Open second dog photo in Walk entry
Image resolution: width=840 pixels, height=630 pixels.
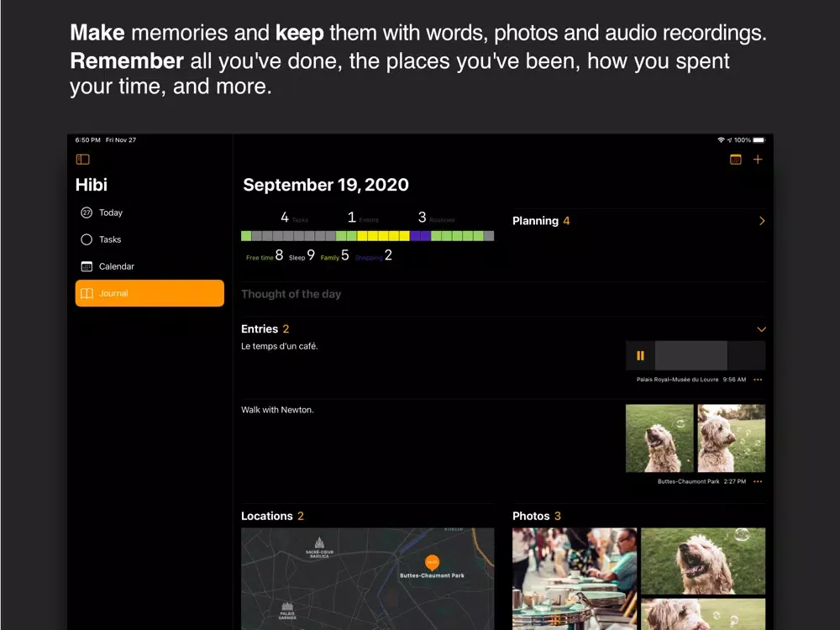click(x=732, y=438)
